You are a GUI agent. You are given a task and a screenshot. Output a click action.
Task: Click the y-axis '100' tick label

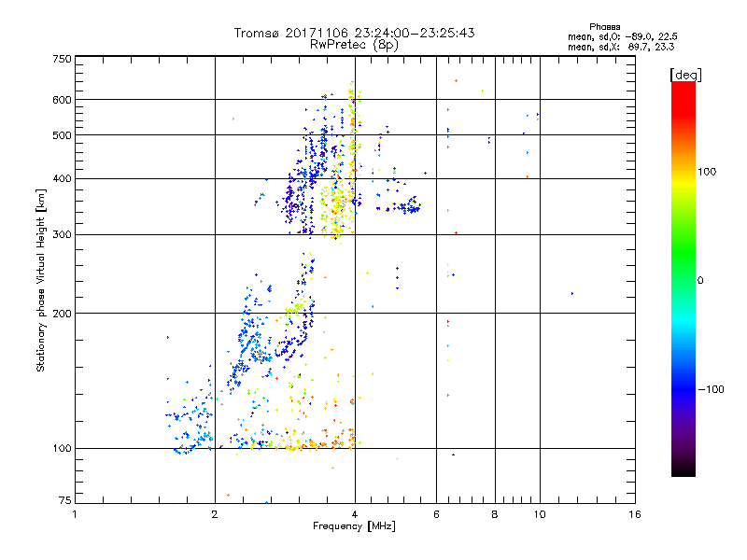coord(62,449)
